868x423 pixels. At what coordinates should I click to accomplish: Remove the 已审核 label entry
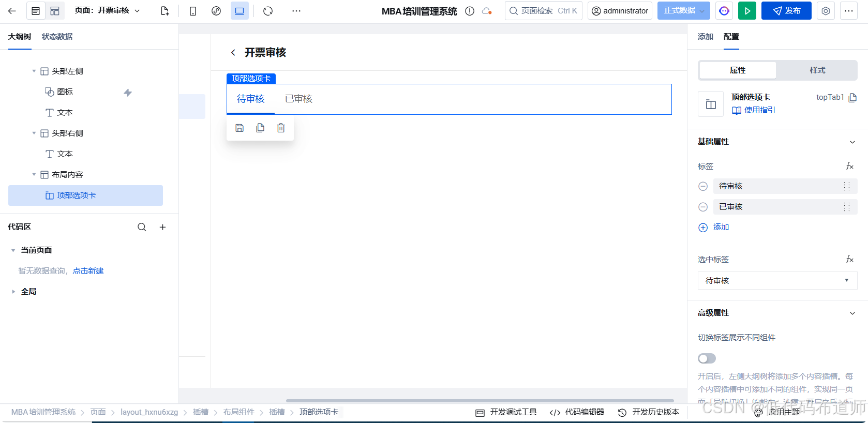click(x=703, y=207)
